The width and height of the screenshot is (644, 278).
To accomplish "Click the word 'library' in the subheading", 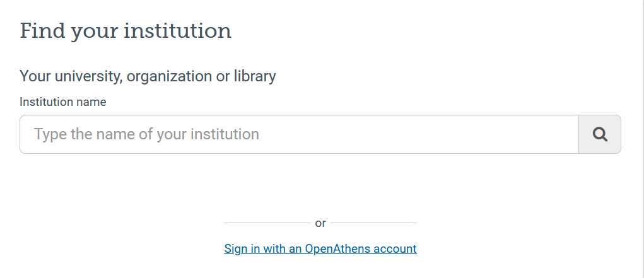I will point(255,76).
